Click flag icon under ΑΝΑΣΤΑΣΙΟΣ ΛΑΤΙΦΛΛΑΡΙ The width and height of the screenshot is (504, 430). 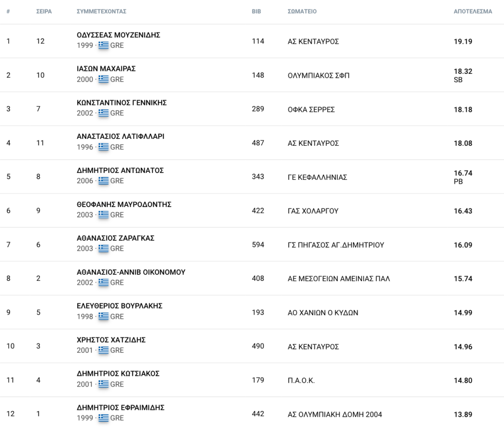[103, 147]
